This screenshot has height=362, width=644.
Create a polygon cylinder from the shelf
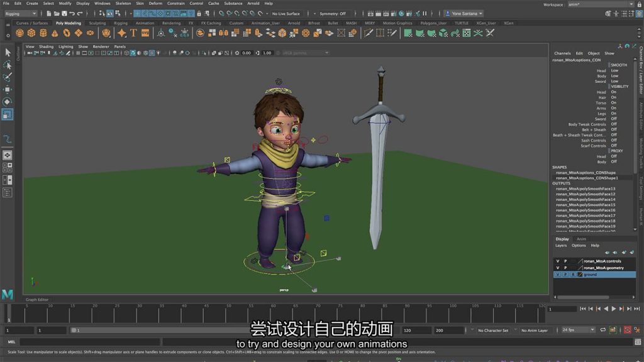[43, 33]
